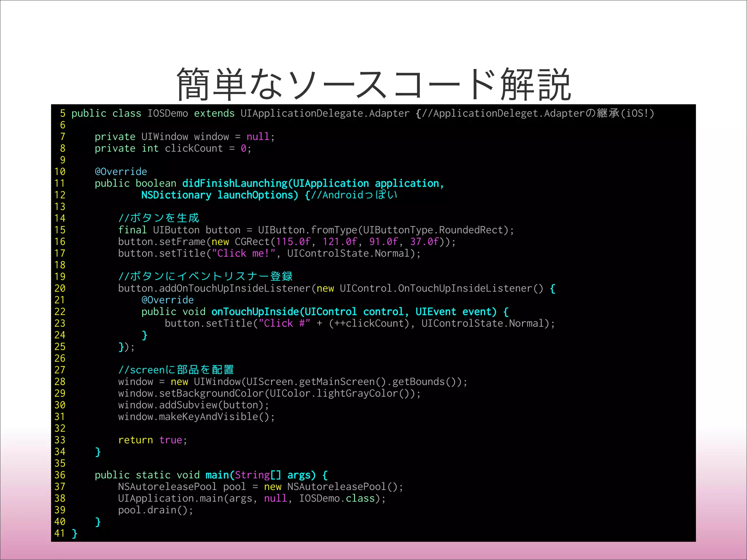Click 'final UIButton button = UIButton.fromType' line
The height and width of the screenshot is (560, 747).
pos(316,230)
